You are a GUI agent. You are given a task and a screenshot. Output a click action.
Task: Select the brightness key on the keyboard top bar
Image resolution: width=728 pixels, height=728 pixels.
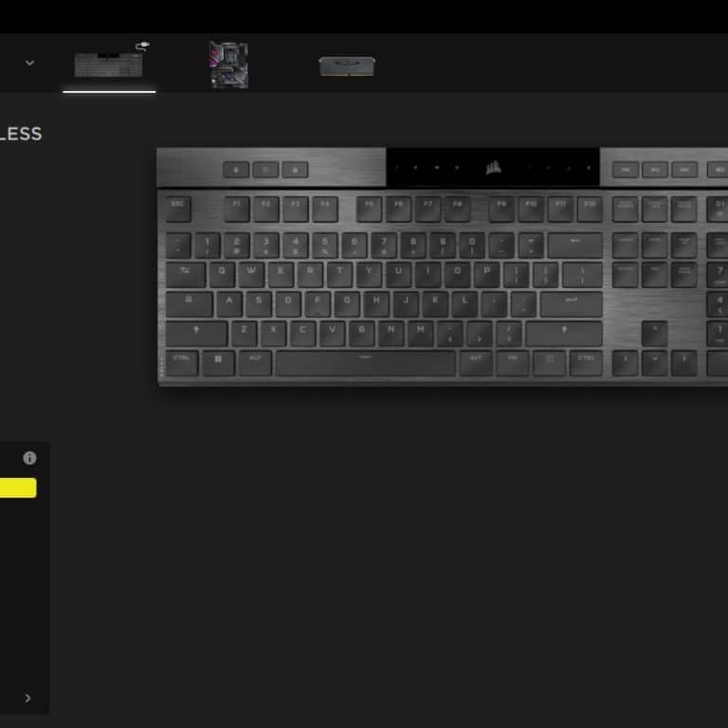(265, 170)
